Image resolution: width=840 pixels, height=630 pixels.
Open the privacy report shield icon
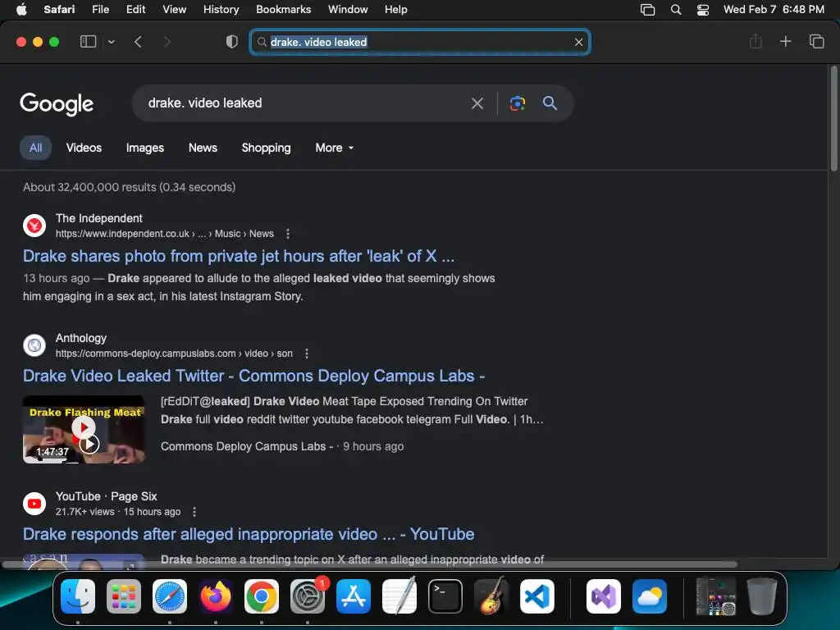click(231, 41)
